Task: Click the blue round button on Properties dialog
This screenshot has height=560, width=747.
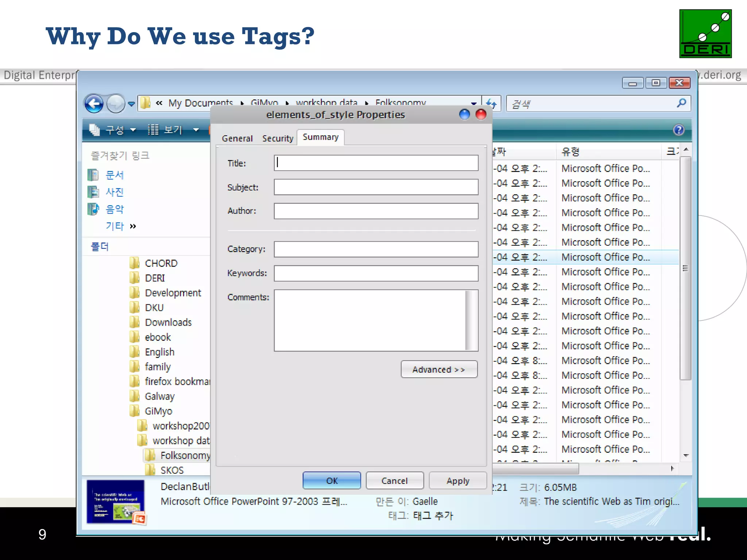Action: [464, 114]
